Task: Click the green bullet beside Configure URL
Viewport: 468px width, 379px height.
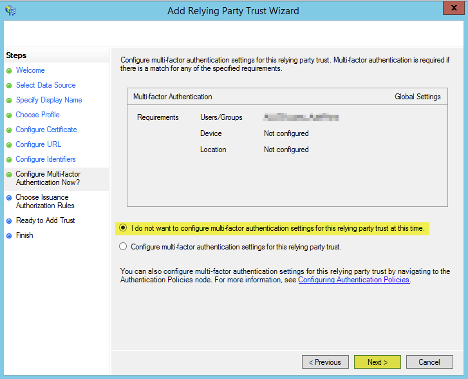Action: [x=9, y=145]
